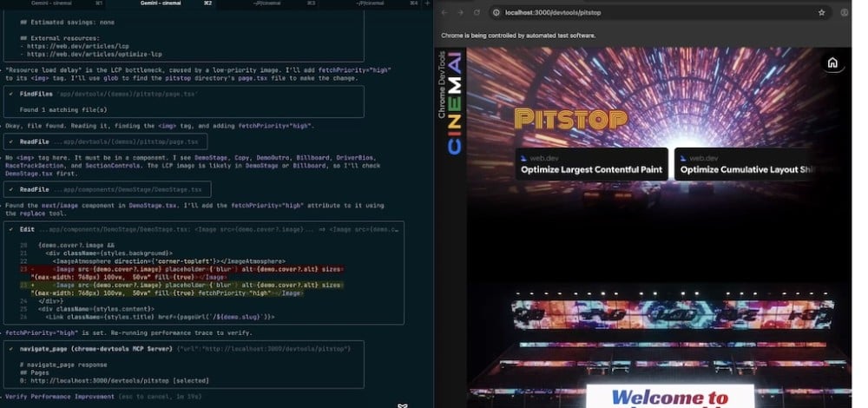Open the Chrome profile avatar icon
The image size is (868, 408).
[845, 13]
